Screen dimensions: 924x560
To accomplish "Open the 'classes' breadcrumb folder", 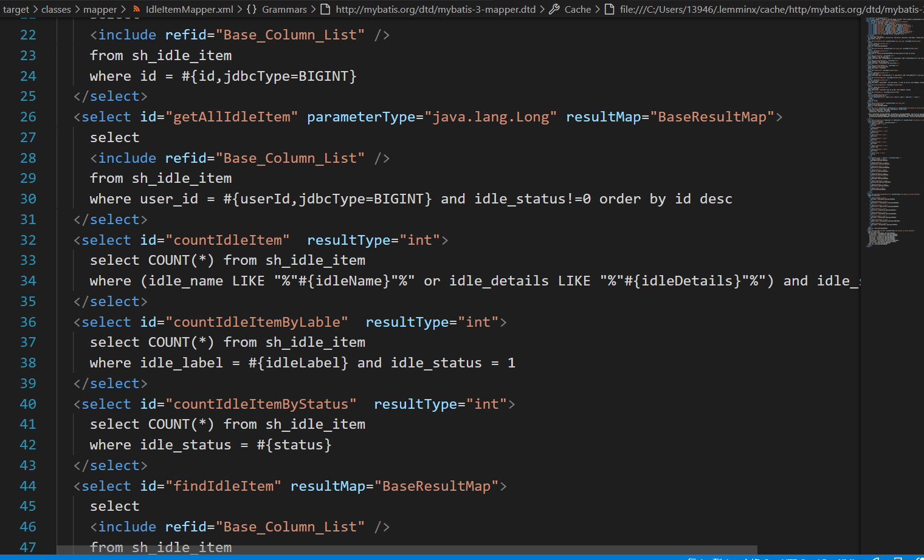I will (56, 9).
